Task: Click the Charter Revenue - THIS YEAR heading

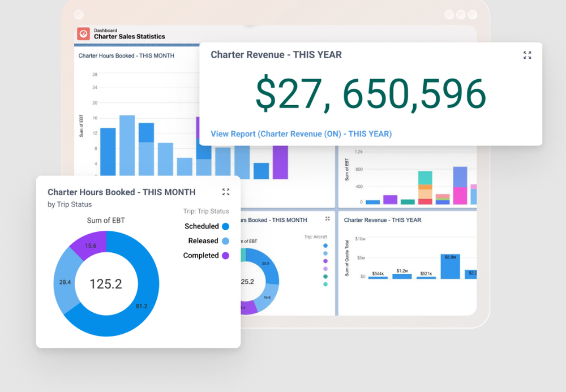Action: point(276,54)
